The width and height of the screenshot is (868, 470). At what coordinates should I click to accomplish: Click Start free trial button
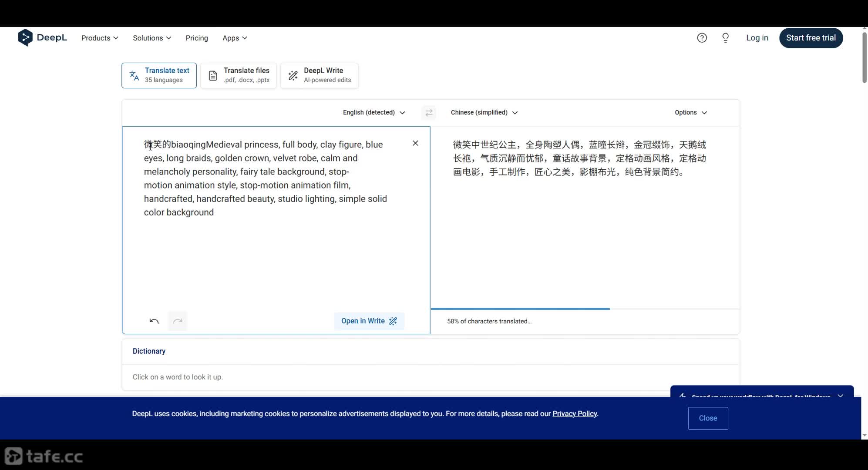(x=811, y=38)
